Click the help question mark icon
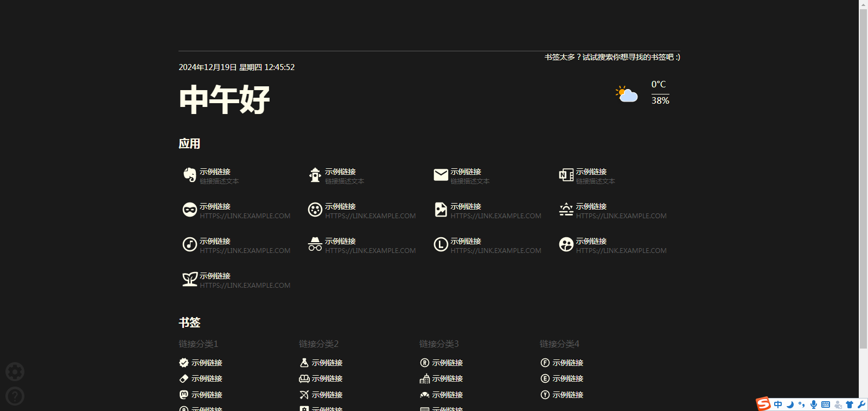Viewport: 868px width, 411px height. click(x=15, y=396)
